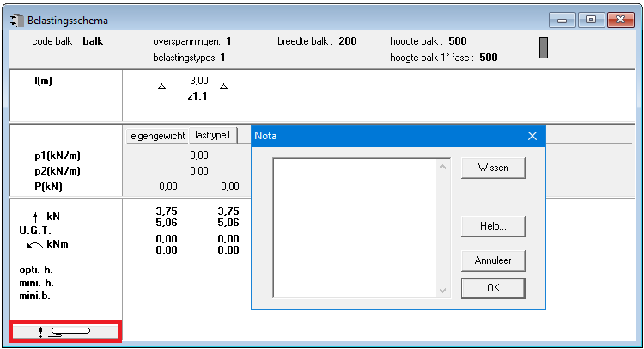Image resolution: width=644 pixels, height=349 pixels.
Task: Click the p1(kN/m) value 0,00
Action: pyautogui.click(x=199, y=156)
